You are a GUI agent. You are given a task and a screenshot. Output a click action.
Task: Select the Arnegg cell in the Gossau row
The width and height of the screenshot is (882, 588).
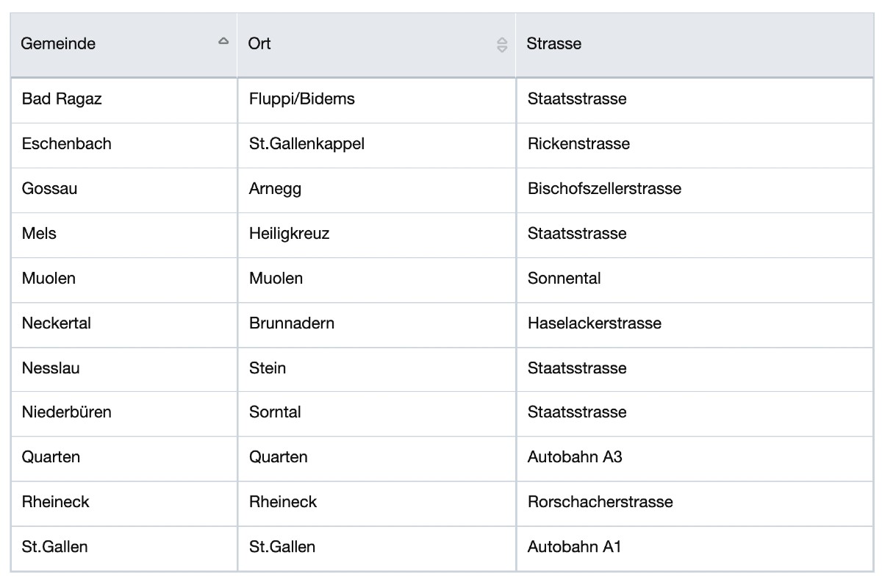(275, 189)
